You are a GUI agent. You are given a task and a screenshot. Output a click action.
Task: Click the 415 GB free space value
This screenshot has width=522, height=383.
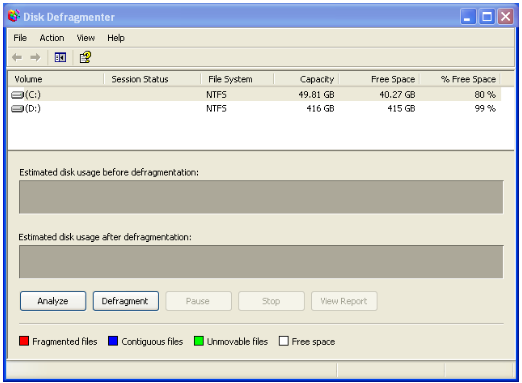tap(401, 109)
